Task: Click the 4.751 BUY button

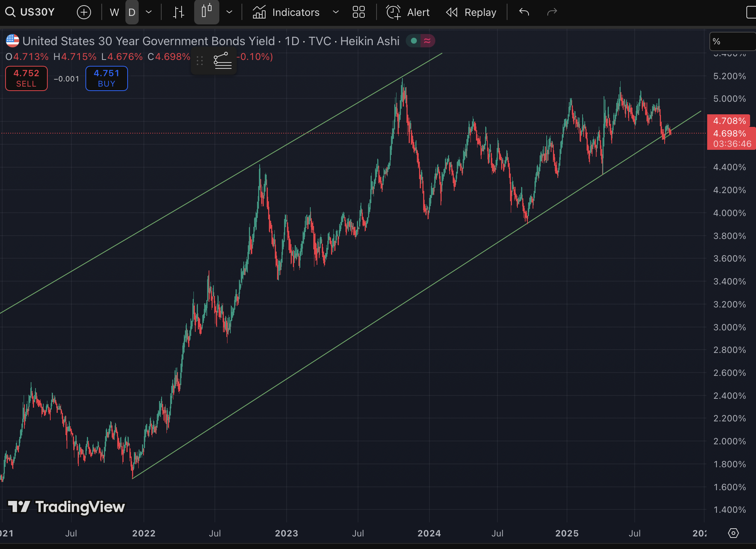Action: [x=107, y=78]
